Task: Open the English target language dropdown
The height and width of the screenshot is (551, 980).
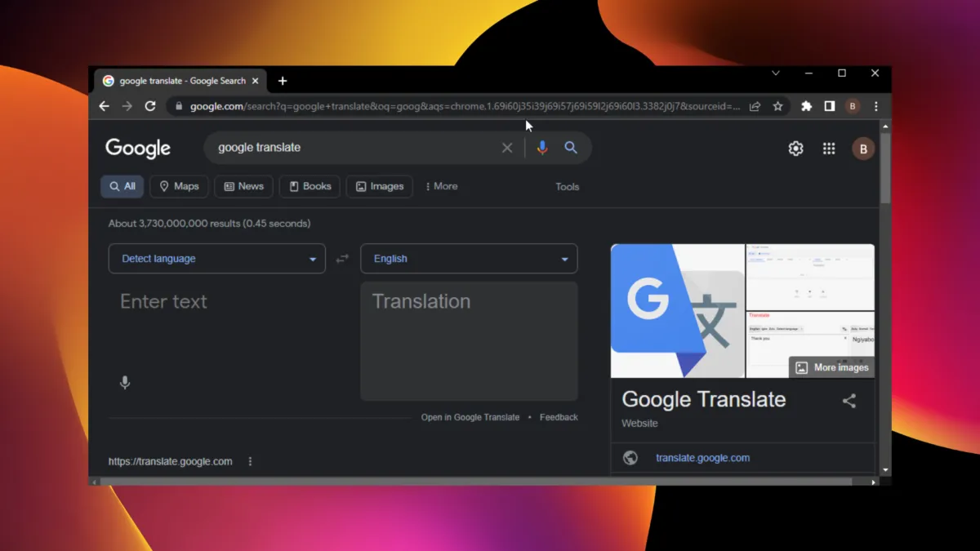Action: click(469, 259)
